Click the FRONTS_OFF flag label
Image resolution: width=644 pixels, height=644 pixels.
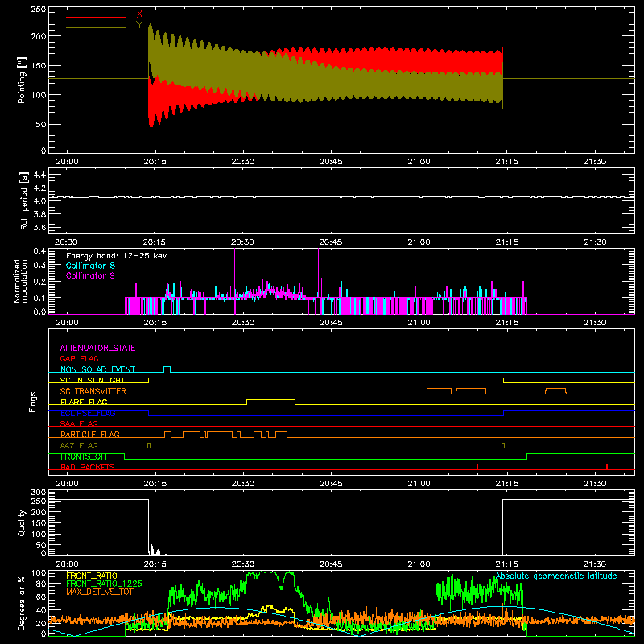pos(85,456)
